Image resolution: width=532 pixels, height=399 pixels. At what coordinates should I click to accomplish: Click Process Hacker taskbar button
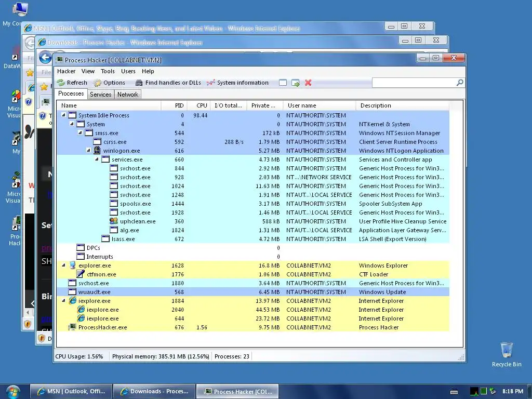(238, 391)
